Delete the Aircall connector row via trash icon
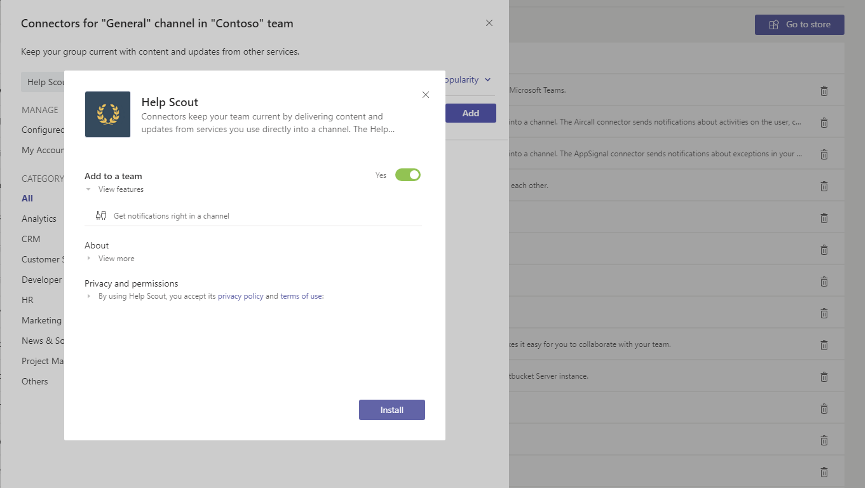Screen dimensions: 868x488 tap(824, 123)
